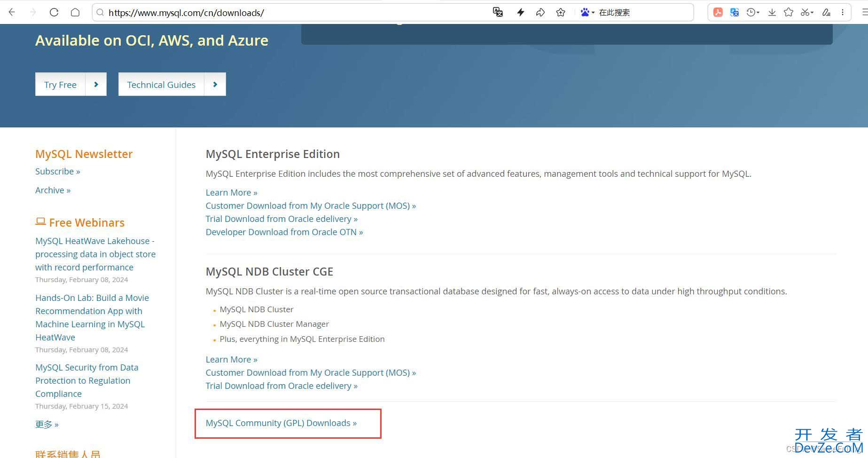Click the 更多 more webinars link

[x=47, y=424]
